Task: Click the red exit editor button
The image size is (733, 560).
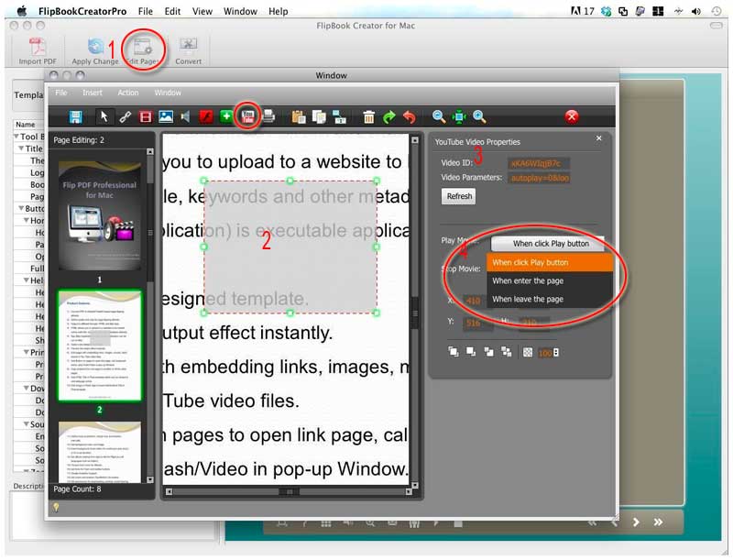Action: tap(572, 116)
